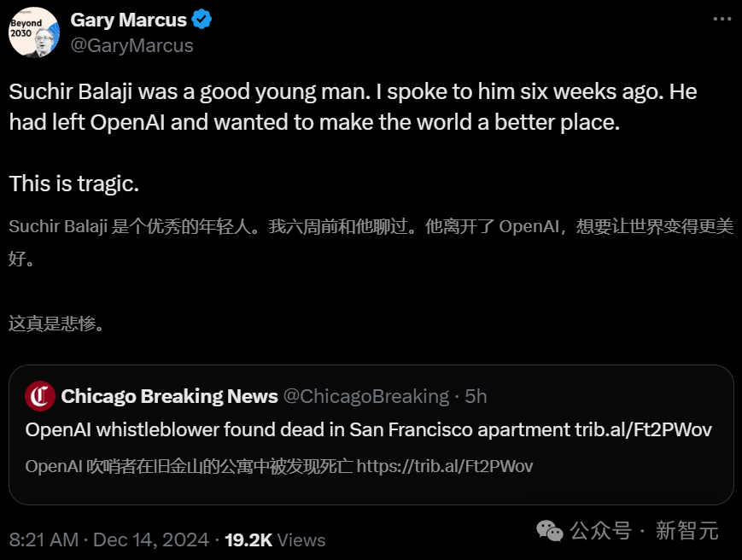Image resolution: width=742 pixels, height=560 pixels.
Task: Click the 这真是悲惨 translated line
Action: pyautogui.click(x=56, y=324)
